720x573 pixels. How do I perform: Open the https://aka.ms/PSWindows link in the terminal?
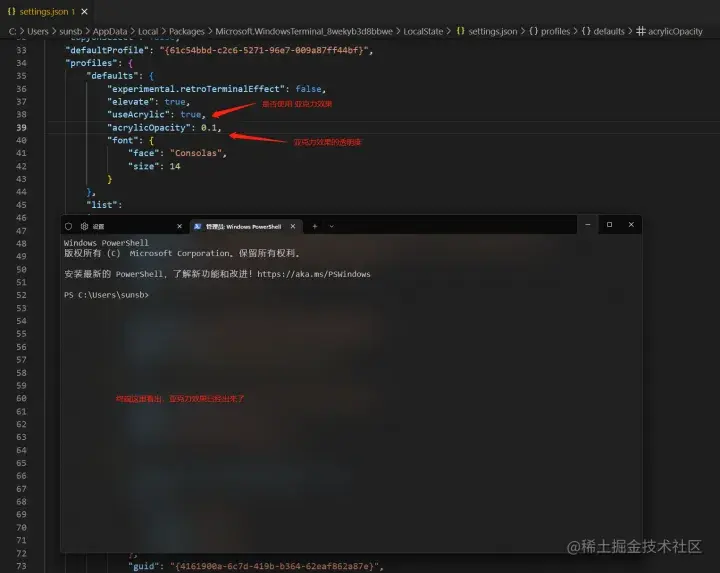pos(314,274)
